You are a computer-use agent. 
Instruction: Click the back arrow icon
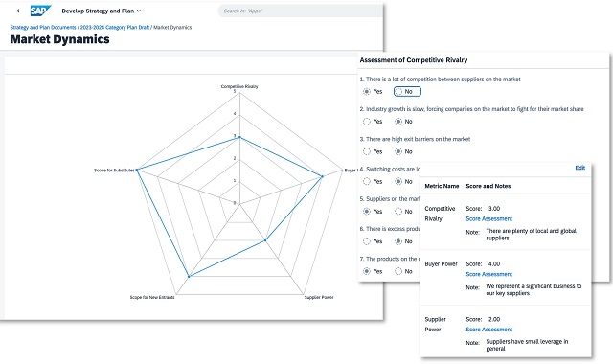tap(18, 11)
